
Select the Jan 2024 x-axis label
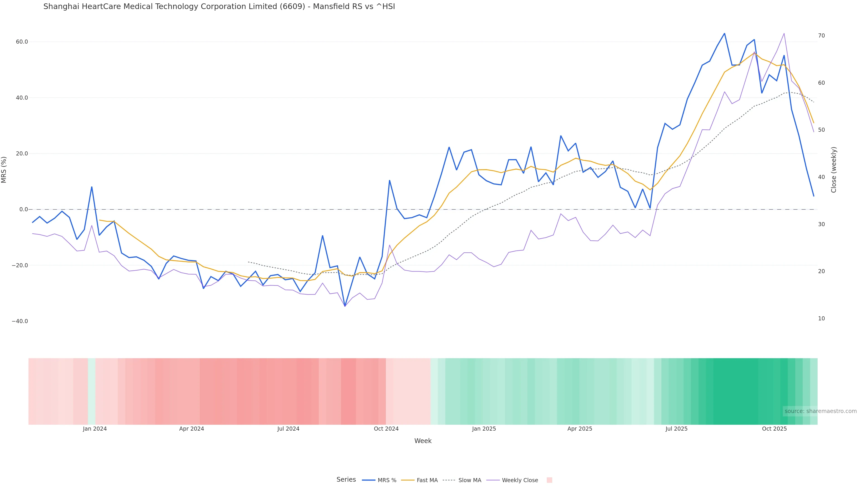coord(95,429)
